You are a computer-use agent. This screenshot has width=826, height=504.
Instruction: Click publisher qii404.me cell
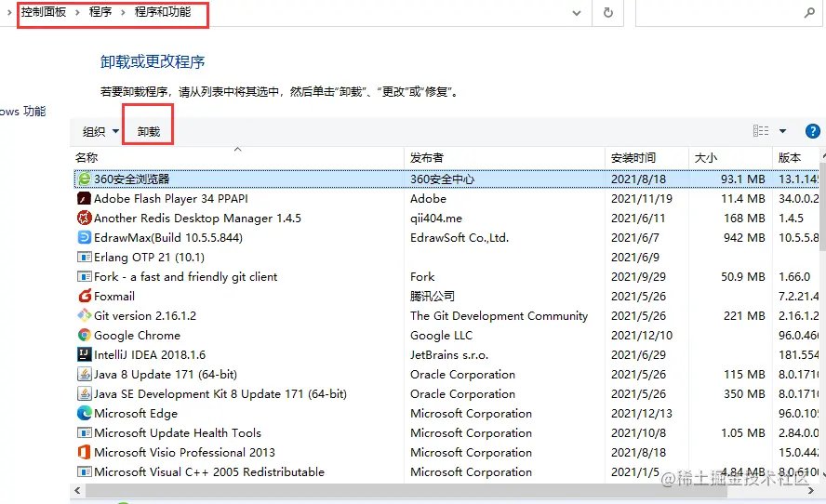pos(436,218)
